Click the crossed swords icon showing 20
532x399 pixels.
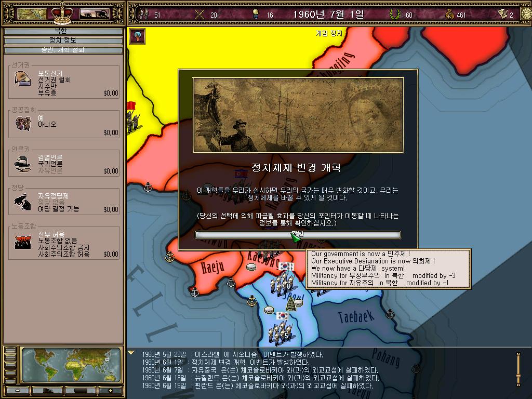pos(199,15)
